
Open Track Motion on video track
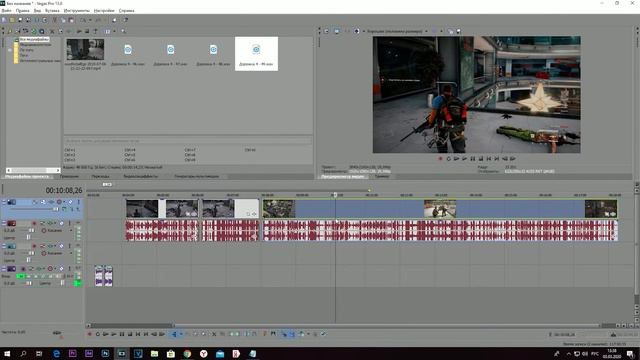pos(43,202)
